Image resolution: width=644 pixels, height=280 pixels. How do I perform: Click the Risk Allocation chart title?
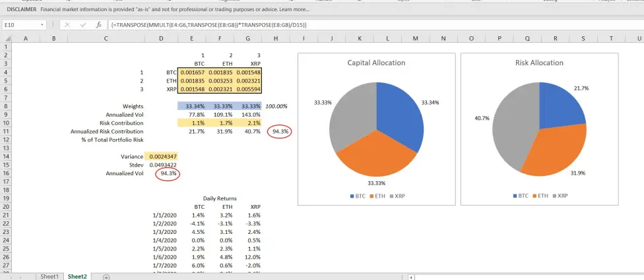(x=539, y=63)
